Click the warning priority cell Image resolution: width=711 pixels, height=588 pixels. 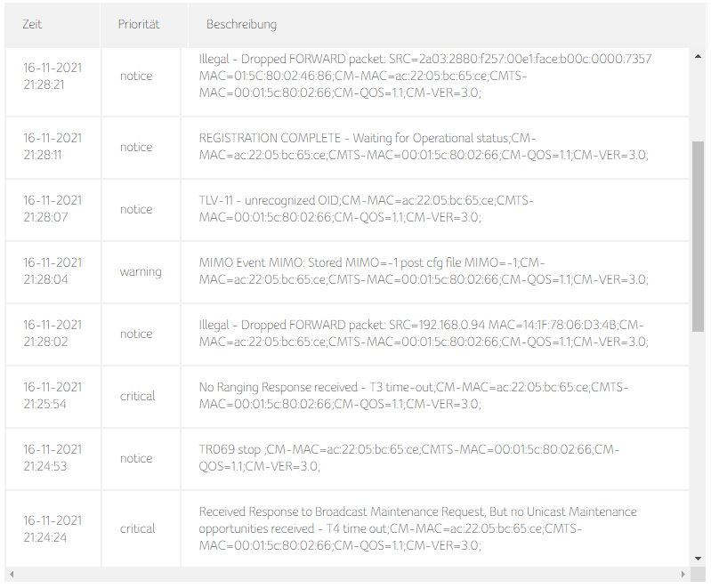(141, 271)
